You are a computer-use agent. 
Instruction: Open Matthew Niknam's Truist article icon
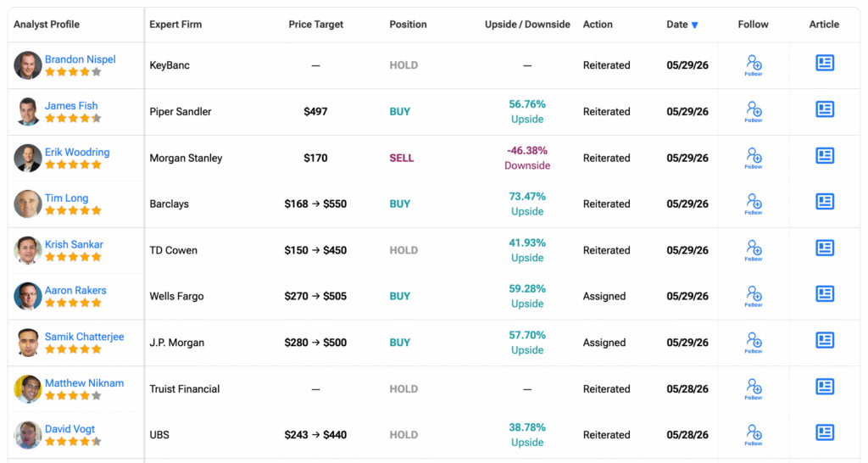pyautogui.click(x=825, y=387)
